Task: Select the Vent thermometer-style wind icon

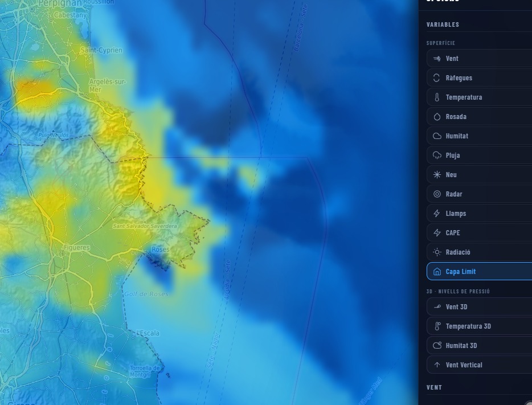Action: [x=437, y=58]
